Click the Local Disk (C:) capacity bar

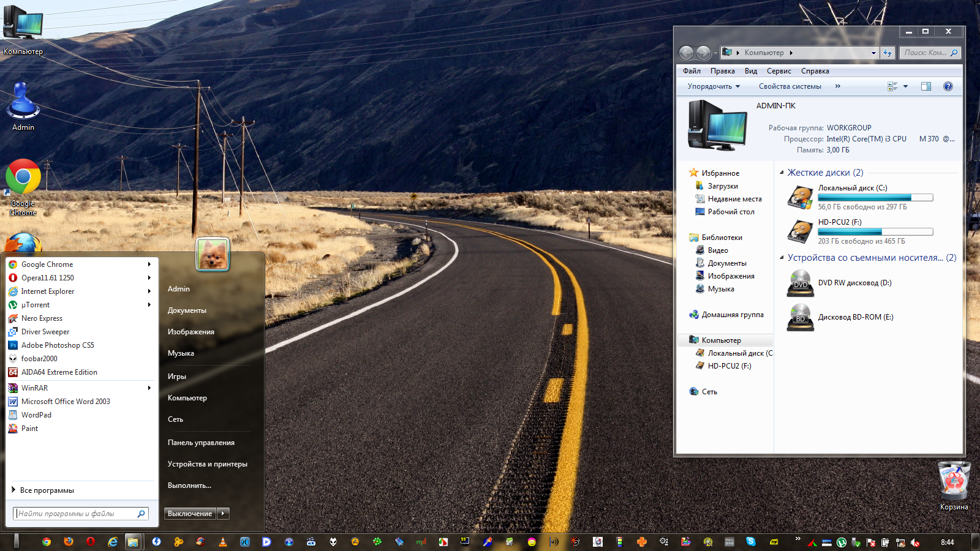[x=875, y=198]
